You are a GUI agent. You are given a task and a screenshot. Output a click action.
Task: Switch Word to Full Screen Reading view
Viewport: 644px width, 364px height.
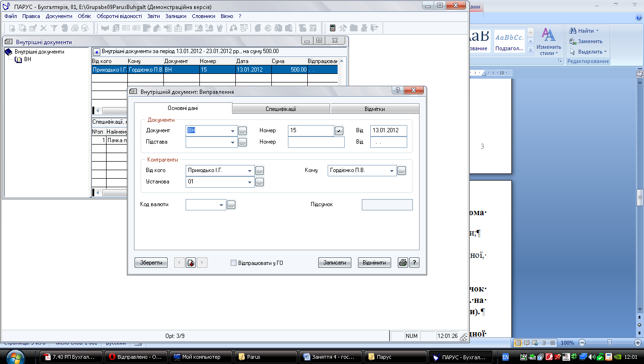(x=527, y=343)
